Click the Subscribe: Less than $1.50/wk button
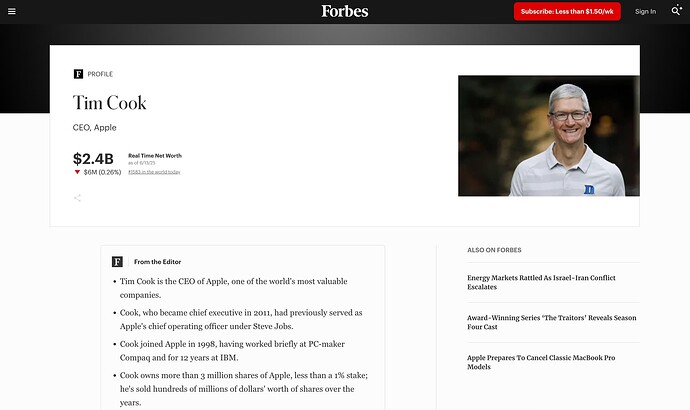 pos(567,11)
